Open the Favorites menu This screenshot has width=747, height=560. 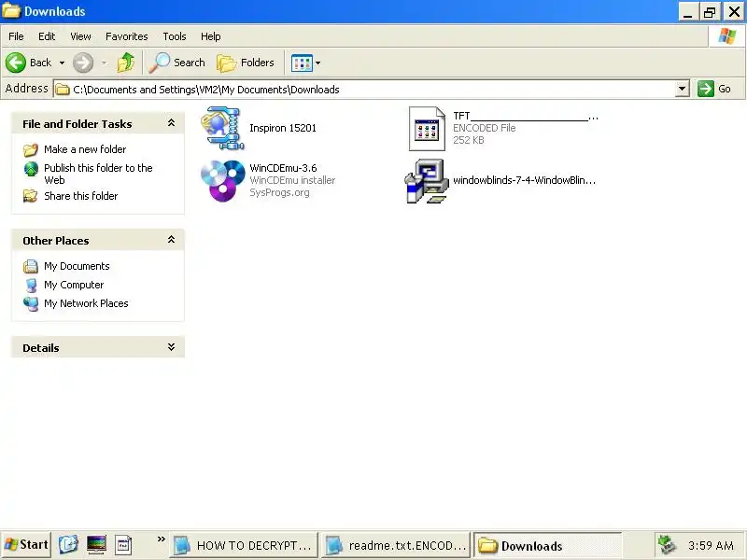(x=127, y=36)
